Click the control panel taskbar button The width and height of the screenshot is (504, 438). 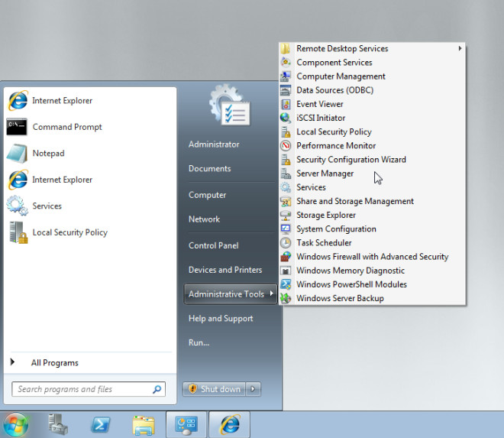coord(186,425)
